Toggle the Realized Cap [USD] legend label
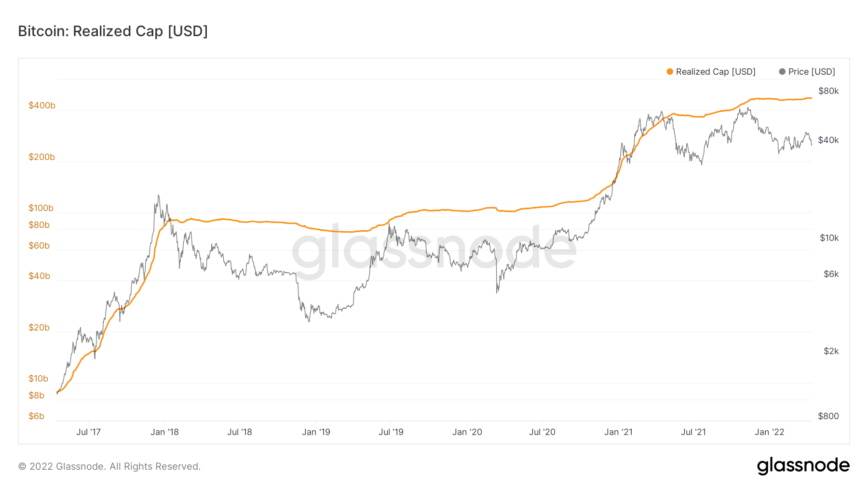Viewport: 868px width, 488px height. 716,72
